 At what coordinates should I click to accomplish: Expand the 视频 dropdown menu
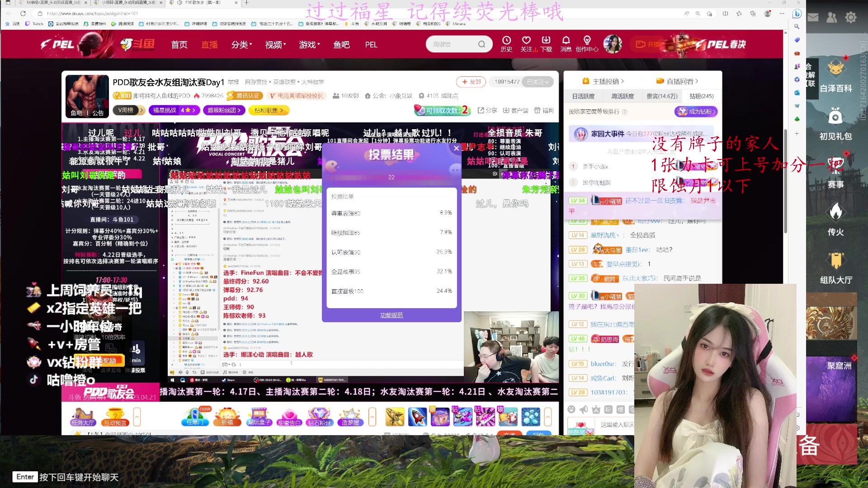[x=274, y=44]
